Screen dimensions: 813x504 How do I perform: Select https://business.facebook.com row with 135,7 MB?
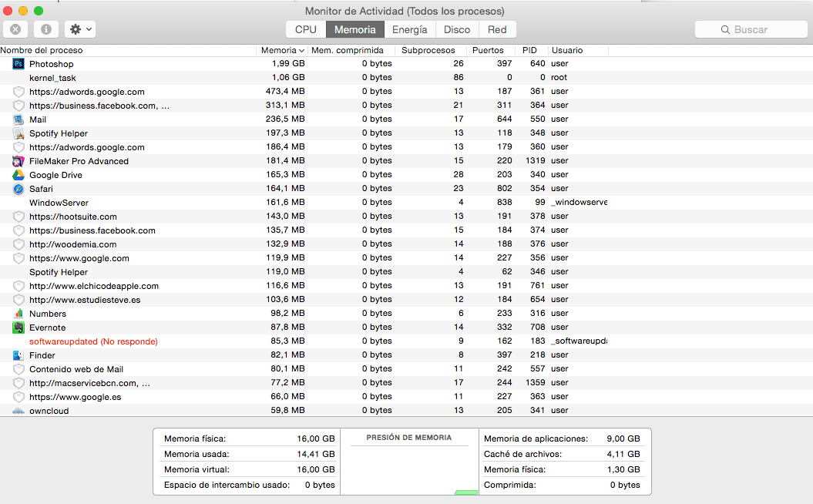407,230
